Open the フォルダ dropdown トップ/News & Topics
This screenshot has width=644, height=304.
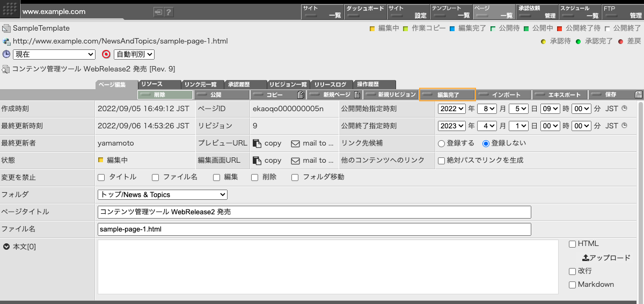click(163, 194)
